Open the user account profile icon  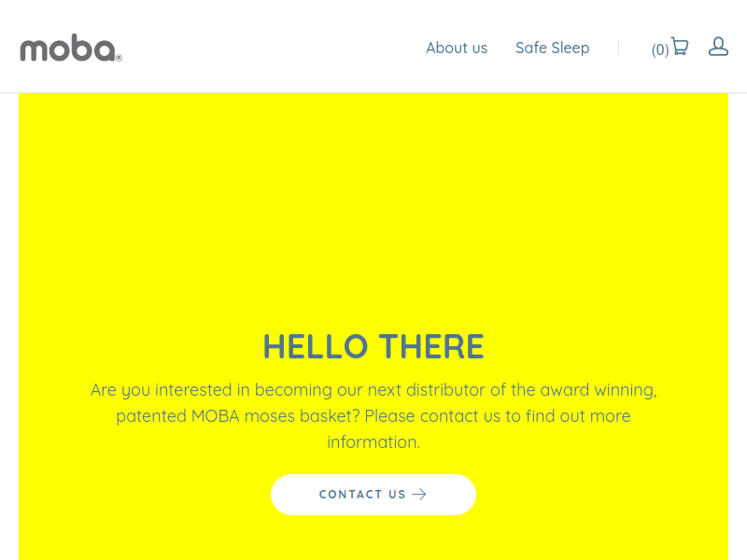click(718, 47)
